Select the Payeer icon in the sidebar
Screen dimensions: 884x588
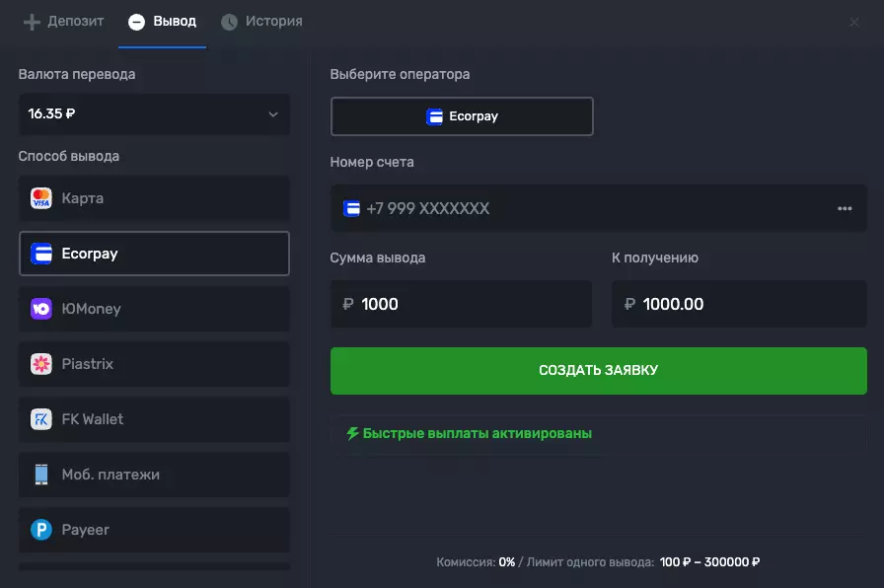(39, 530)
